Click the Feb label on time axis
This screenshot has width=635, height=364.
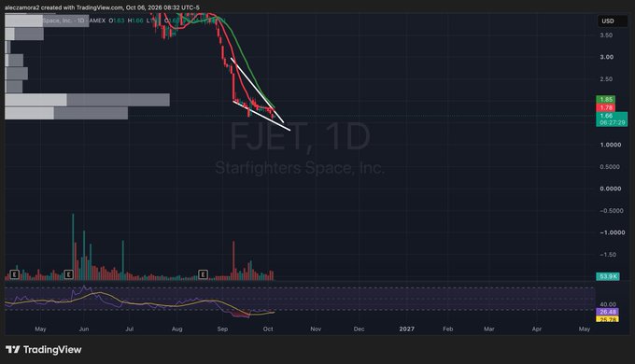pyautogui.click(x=447, y=329)
